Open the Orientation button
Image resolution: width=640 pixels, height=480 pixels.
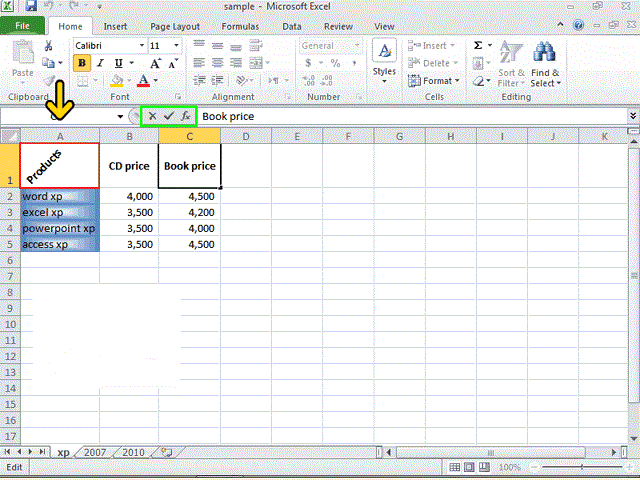pyautogui.click(x=242, y=80)
